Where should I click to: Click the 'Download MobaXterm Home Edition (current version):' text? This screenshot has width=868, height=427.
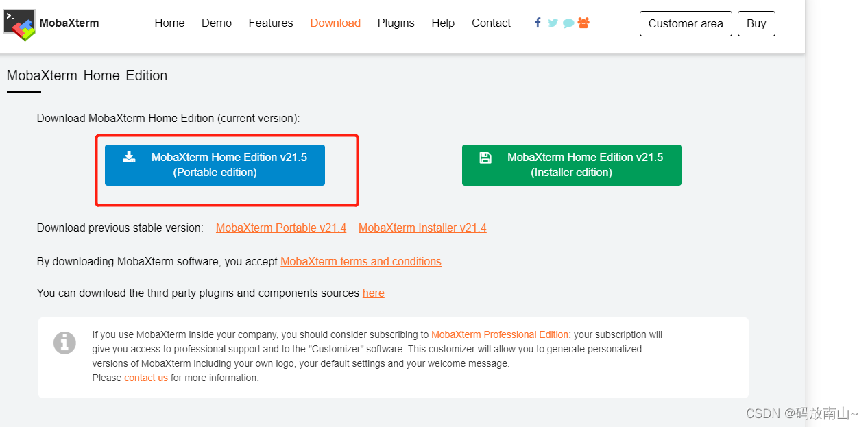pyautogui.click(x=168, y=118)
